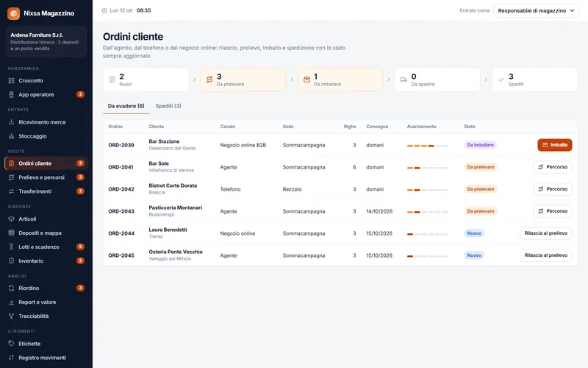Go to Ricevimento merce in sidebar
Image resolution: width=588 pixels, height=368 pixels.
(x=46, y=122)
